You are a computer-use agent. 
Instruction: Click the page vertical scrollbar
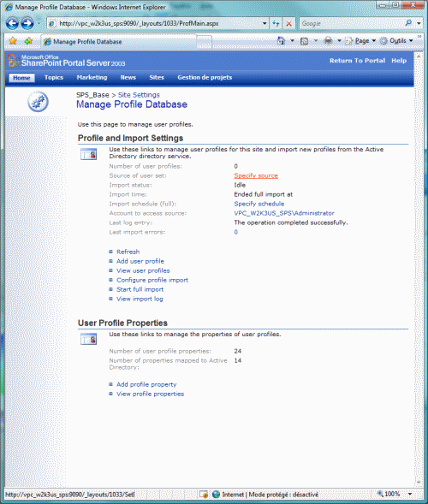tap(419, 270)
